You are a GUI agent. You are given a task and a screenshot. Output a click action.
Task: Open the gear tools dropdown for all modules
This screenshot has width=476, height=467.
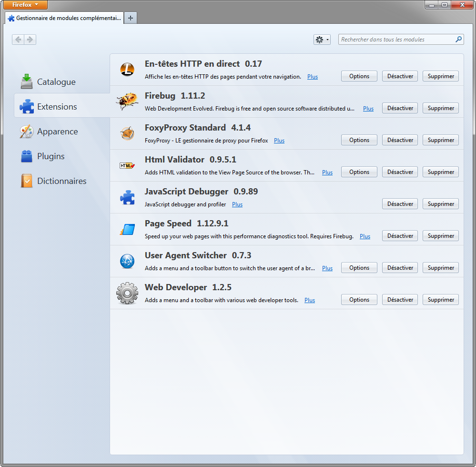coord(322,40)
